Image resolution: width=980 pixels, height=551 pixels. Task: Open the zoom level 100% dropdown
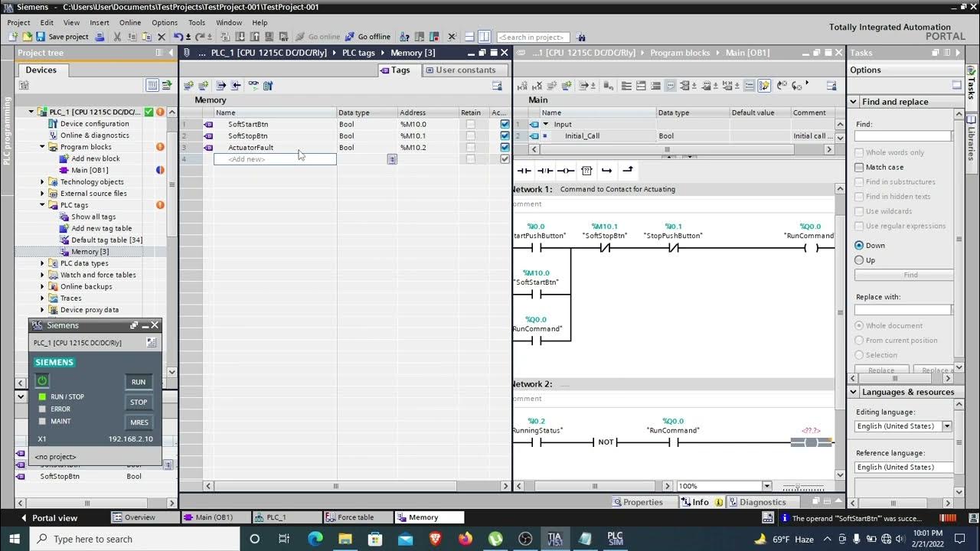pos(766,486)
